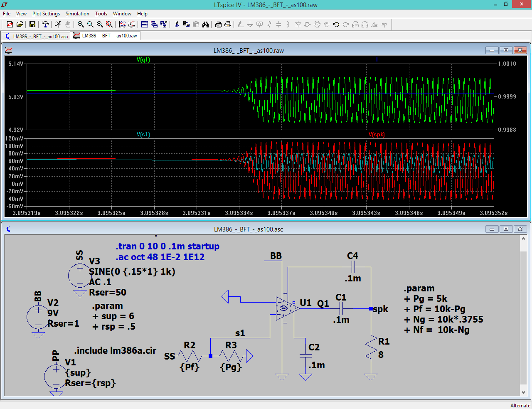
Task: Maximize the LM386 .raw plot window
Action: click(506, 50)
